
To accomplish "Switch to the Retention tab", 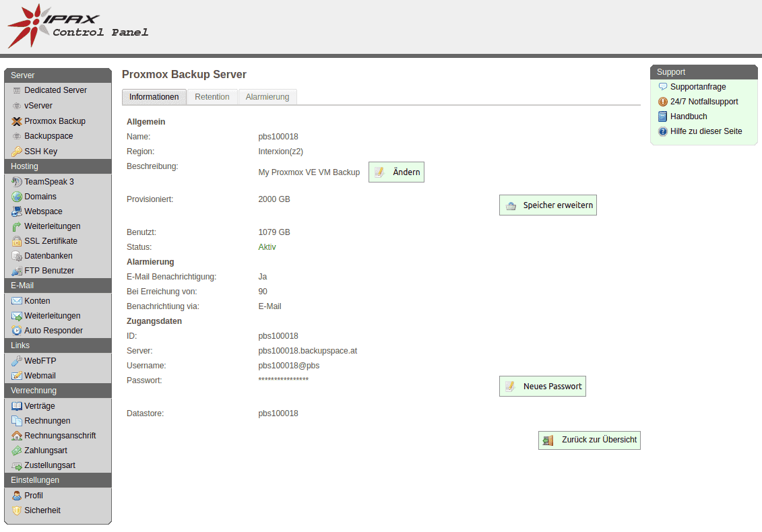I will tap(212, 97).
